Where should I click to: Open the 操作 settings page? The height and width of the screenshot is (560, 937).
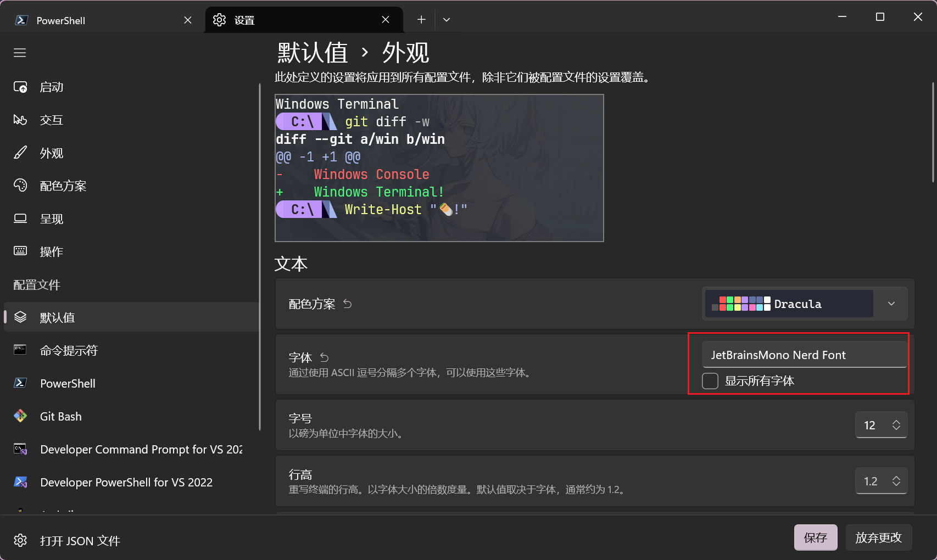click(131, 251)
